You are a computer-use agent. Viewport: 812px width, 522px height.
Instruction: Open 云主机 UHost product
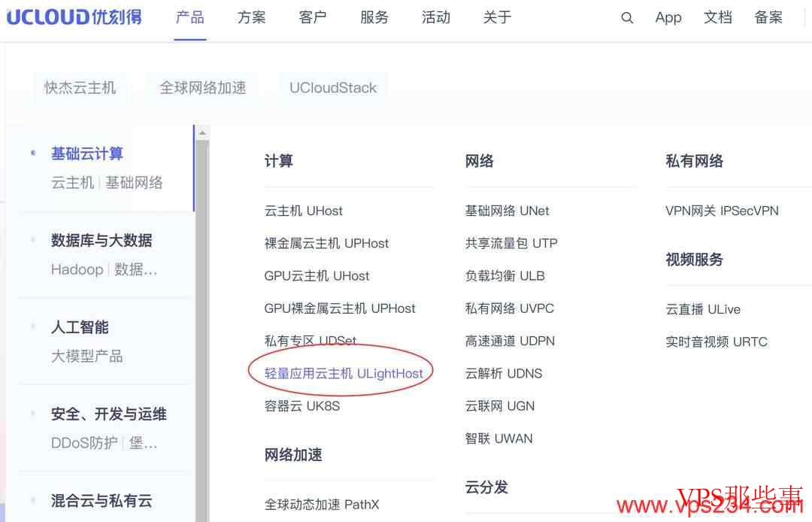[x=304, y=211]
